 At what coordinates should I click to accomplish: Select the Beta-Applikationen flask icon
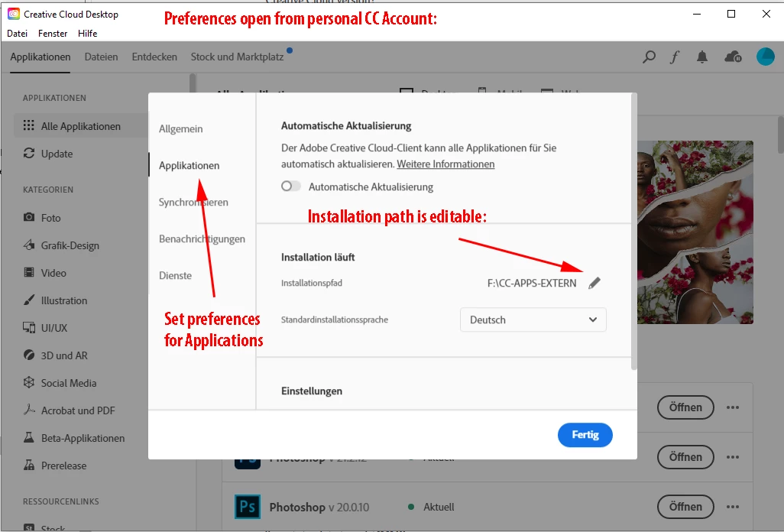pyautogui.click(x=29, y=437)
